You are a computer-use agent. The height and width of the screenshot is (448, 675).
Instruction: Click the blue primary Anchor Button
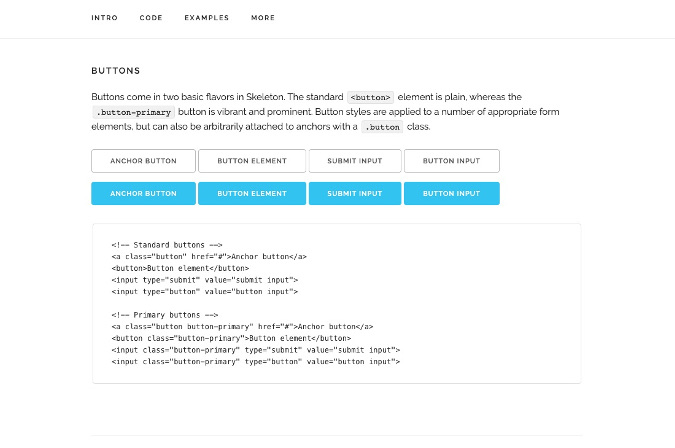pos(143,194)
